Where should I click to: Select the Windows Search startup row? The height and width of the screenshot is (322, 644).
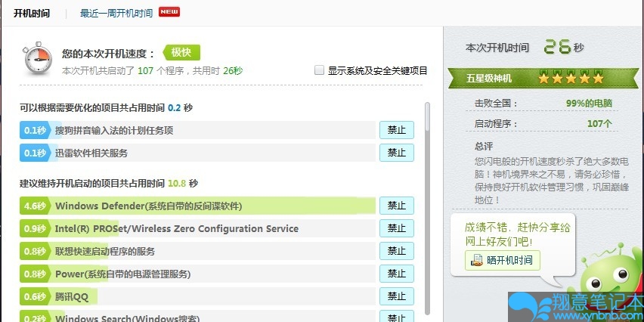(197, 316)
